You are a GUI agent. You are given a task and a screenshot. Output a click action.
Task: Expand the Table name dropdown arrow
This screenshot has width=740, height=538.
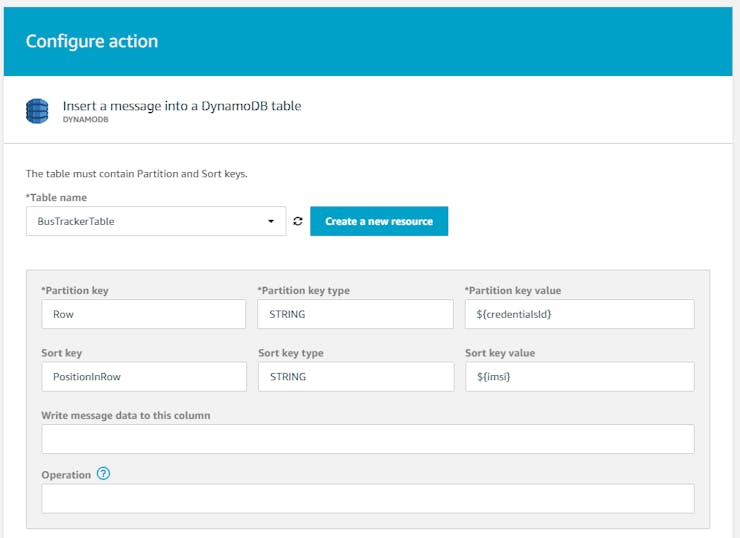pos(271,221)
